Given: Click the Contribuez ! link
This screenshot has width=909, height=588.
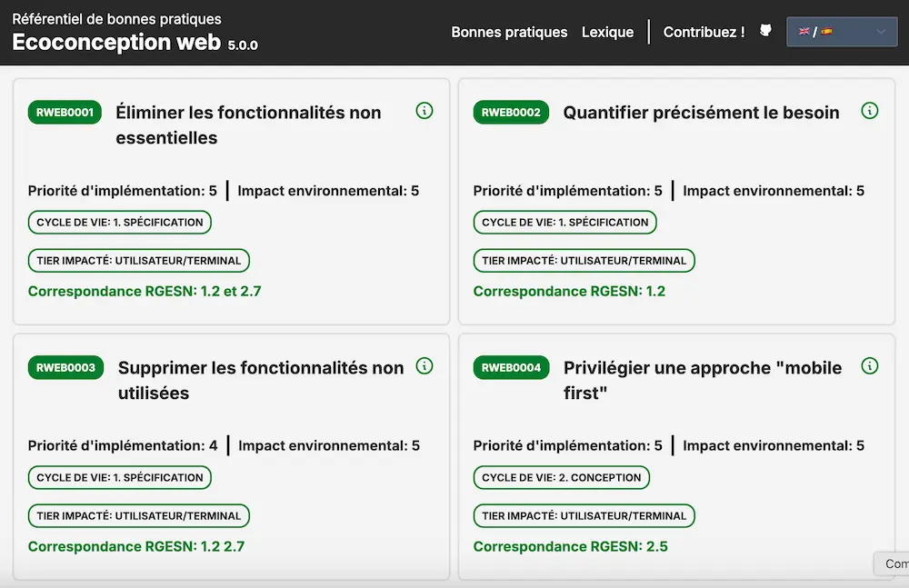Looking at the screenshot, I should (x=704, y=32).
